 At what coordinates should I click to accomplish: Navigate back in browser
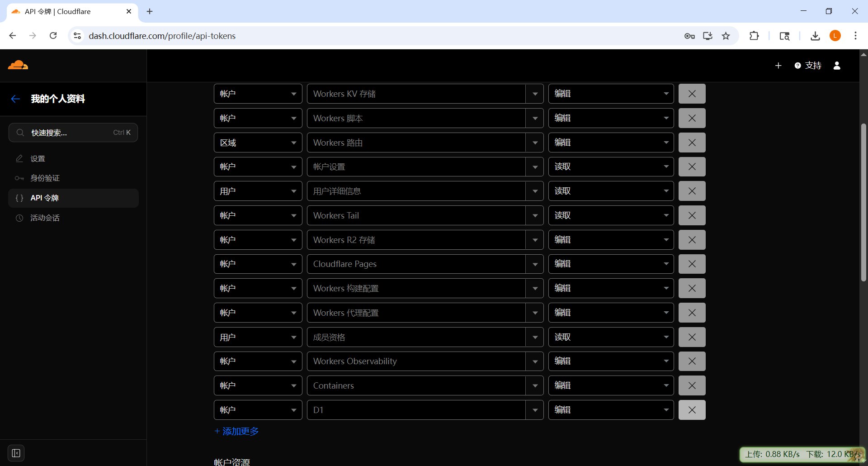pyautogui.click(x=13, y=36)
